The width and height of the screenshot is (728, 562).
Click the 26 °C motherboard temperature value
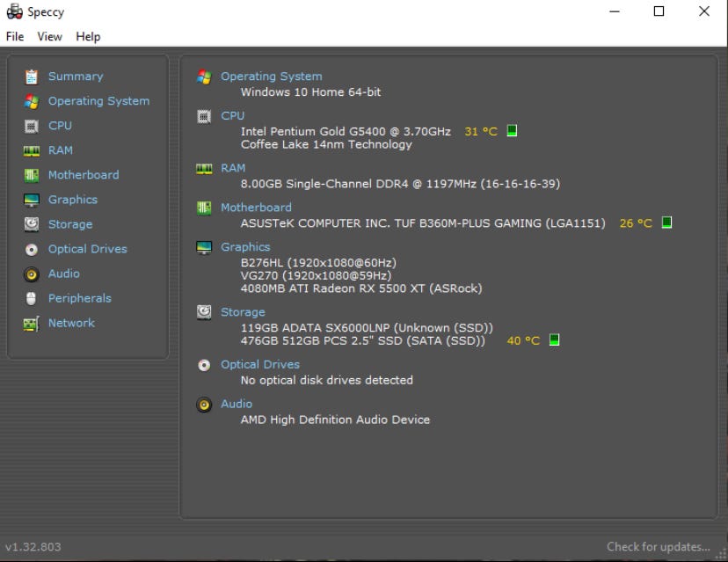636,223
